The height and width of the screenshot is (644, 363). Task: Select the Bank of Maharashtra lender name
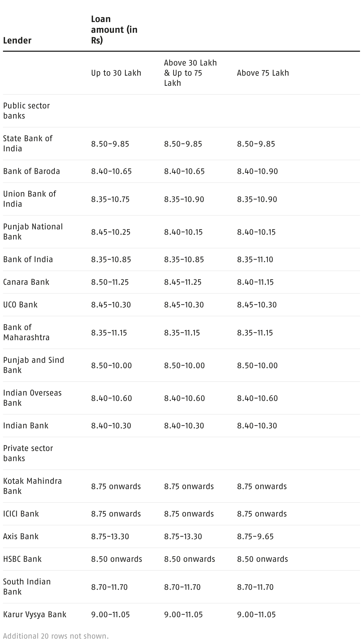click(x=26, y=332)
